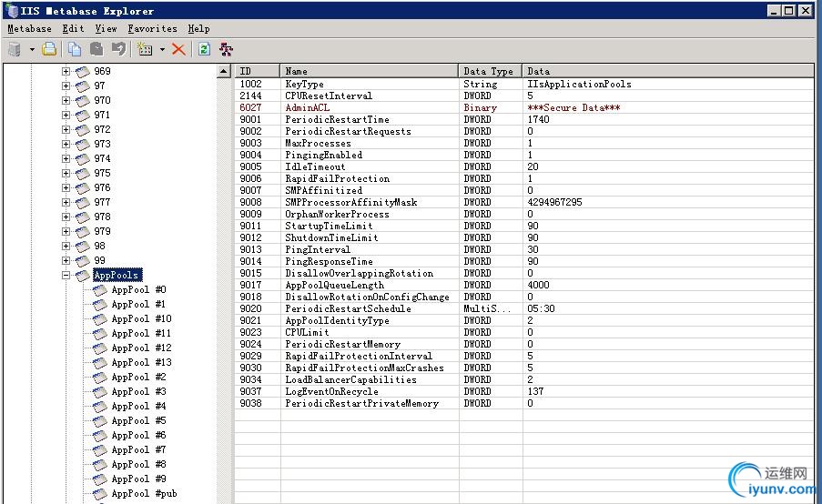The image size is (822, 504).
Task: Click the key icon of node 977
Action: click(82, 202)
